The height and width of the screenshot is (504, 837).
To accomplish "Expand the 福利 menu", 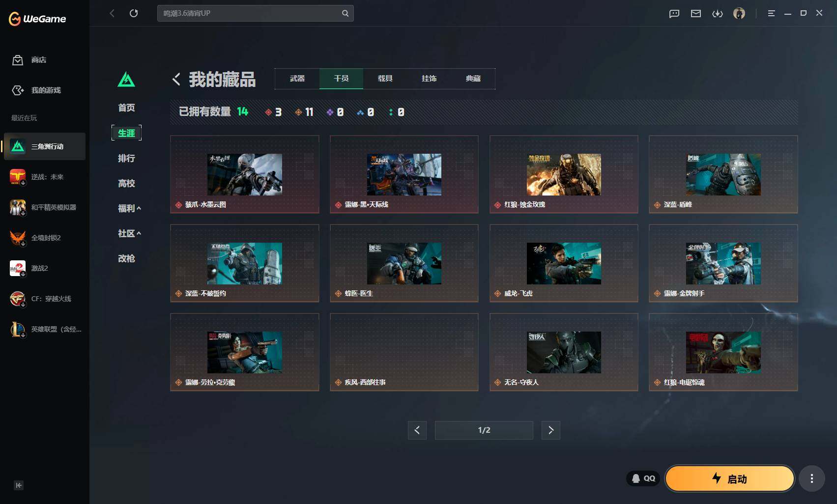I will pos(129,208).
